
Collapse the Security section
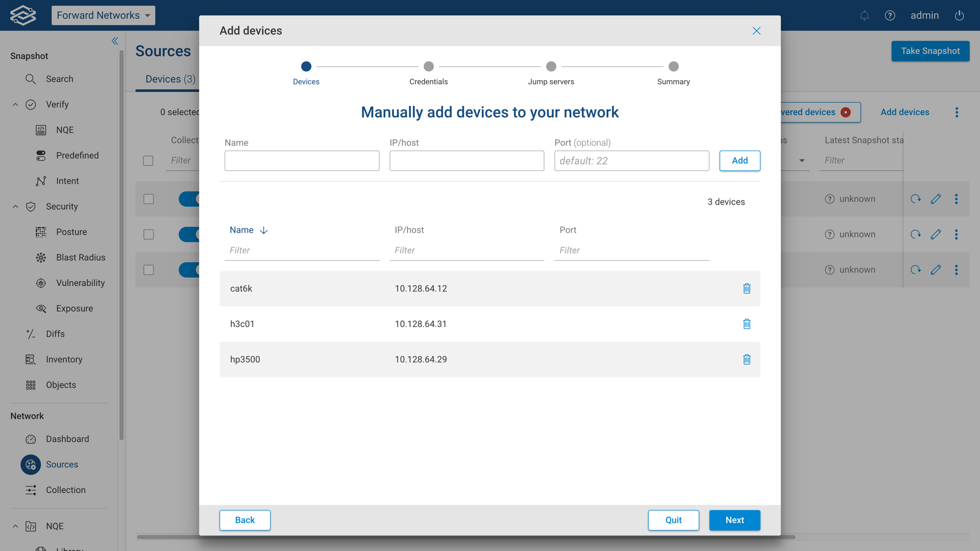coord(15,207)
